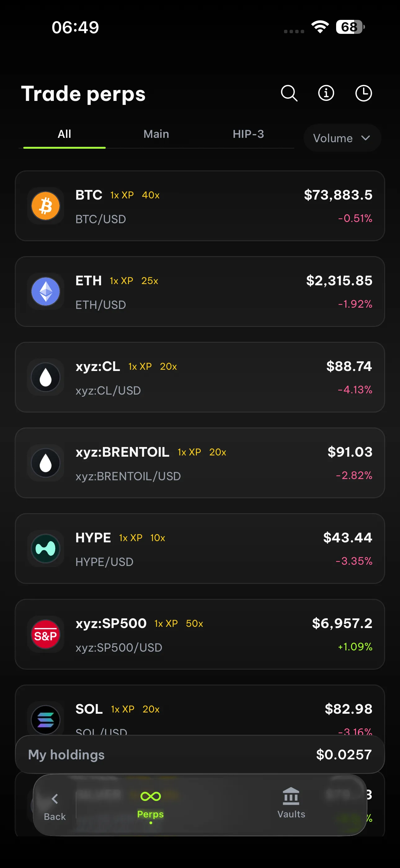
Task: Switch to the HIP-3 tab
Action: (248, 134)
